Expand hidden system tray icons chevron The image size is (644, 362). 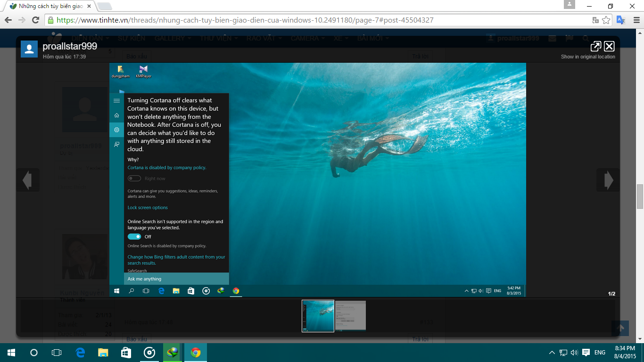pyautogui.click(x=552, y=353)
